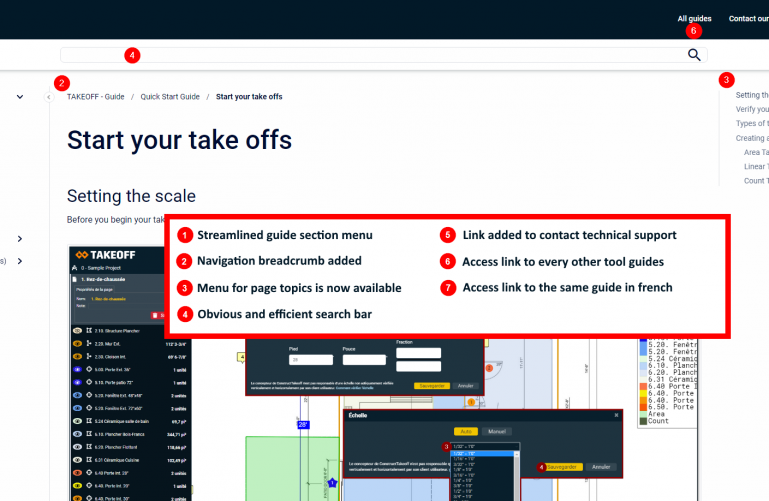This screenshot has width=769, height=501.
Task: Click the yellow note marker left of scale dialog
Action: pyautogui.click(x=241, y=357)
